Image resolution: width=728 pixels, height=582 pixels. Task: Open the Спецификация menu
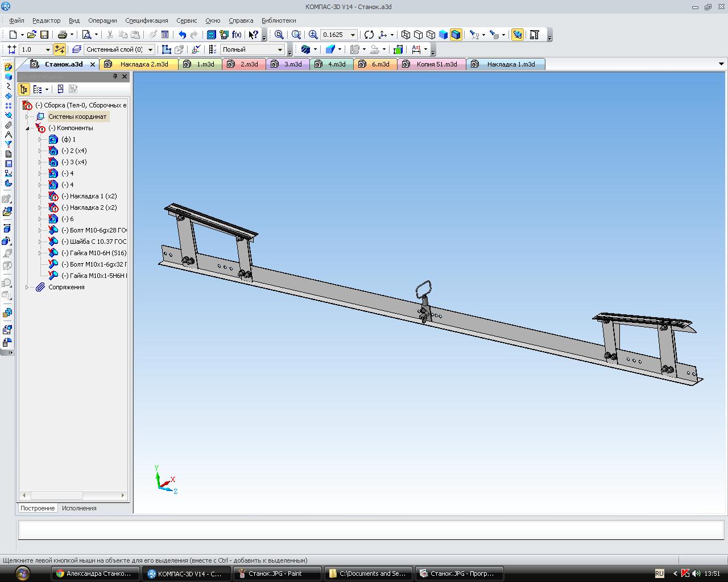pos(147,20)
